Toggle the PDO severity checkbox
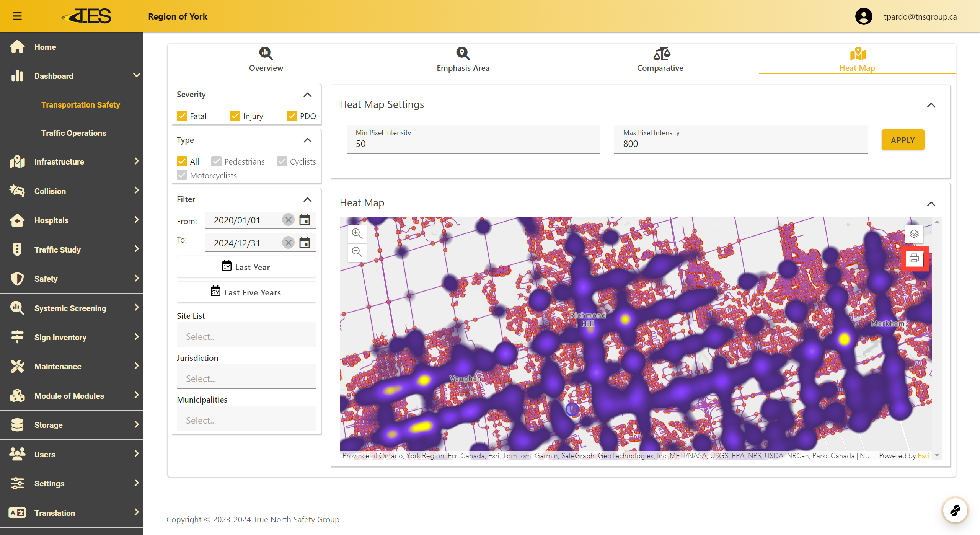This screenshot has width=980, height=535. click(292, 116)
